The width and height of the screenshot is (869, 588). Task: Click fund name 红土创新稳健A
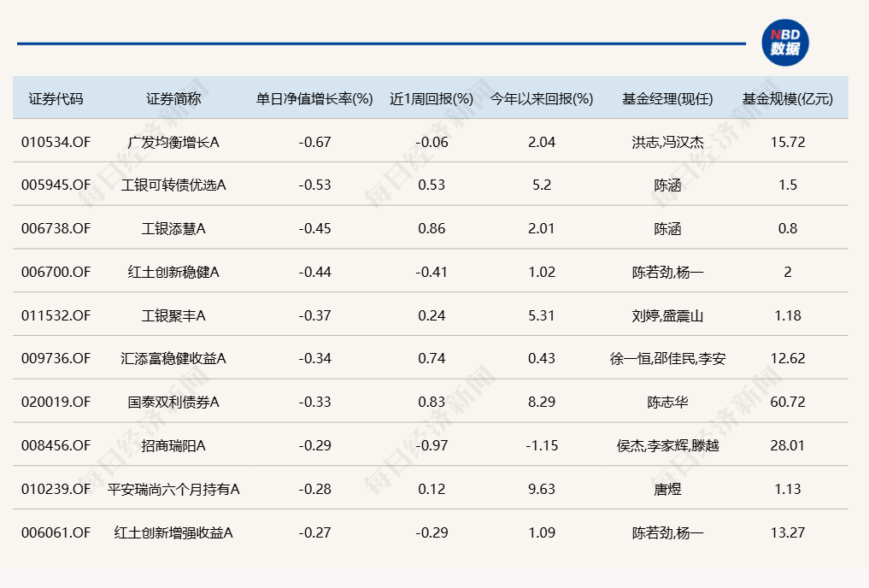(173, 272)
